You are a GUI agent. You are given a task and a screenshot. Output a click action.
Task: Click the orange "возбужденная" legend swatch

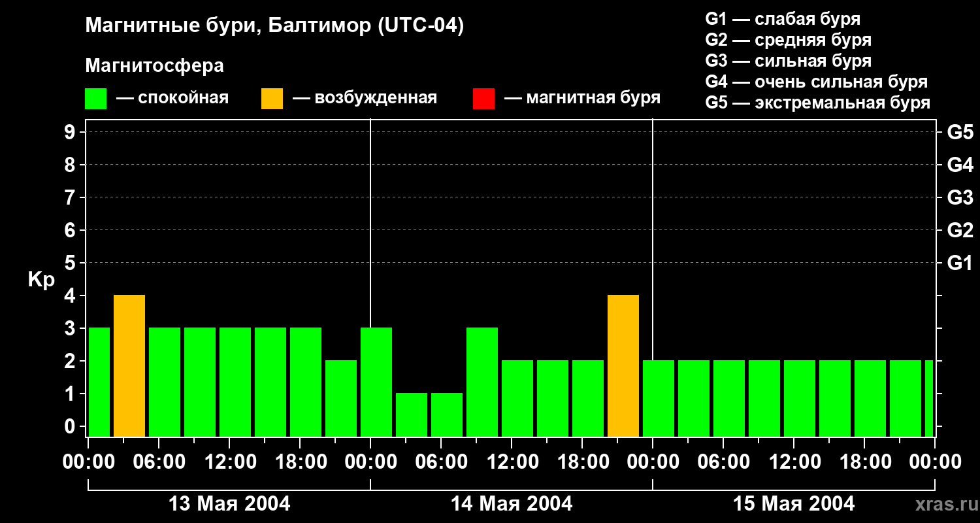(x=272, y=99)
